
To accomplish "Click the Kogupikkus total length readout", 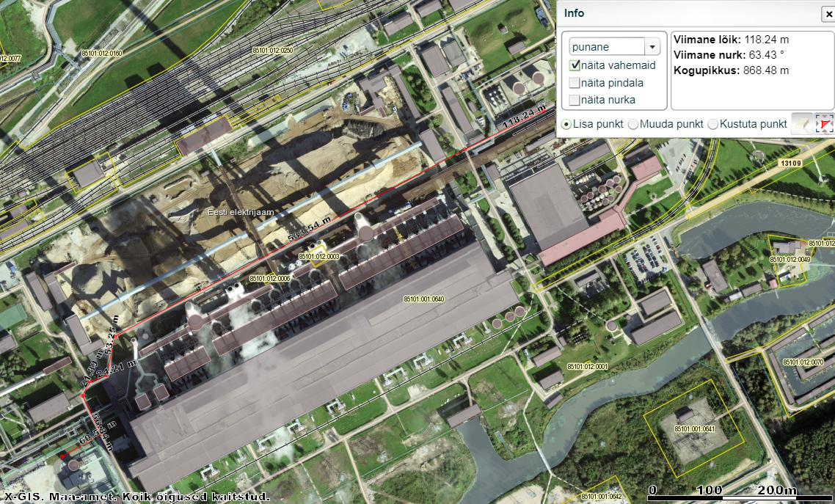I will coord(731,70).
